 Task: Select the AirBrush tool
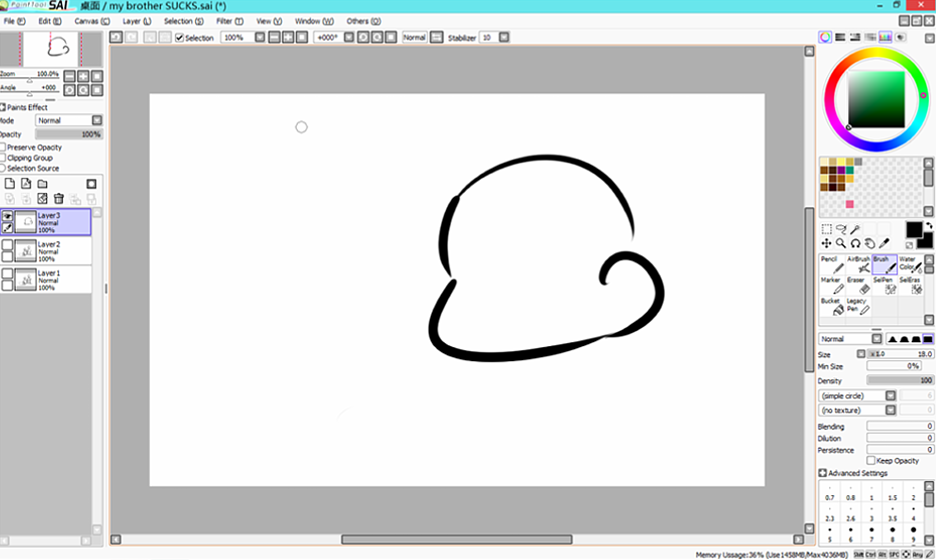[857, 265]
